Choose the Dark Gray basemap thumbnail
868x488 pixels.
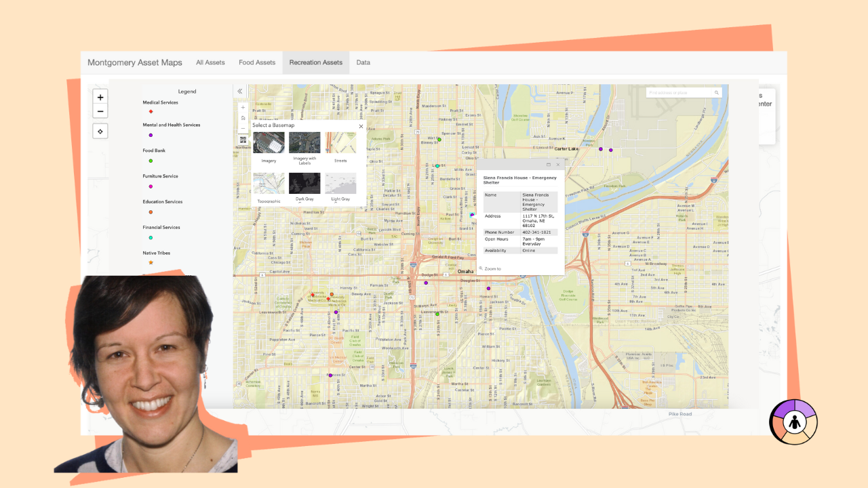pyautogui.click(x=304, y=183)
